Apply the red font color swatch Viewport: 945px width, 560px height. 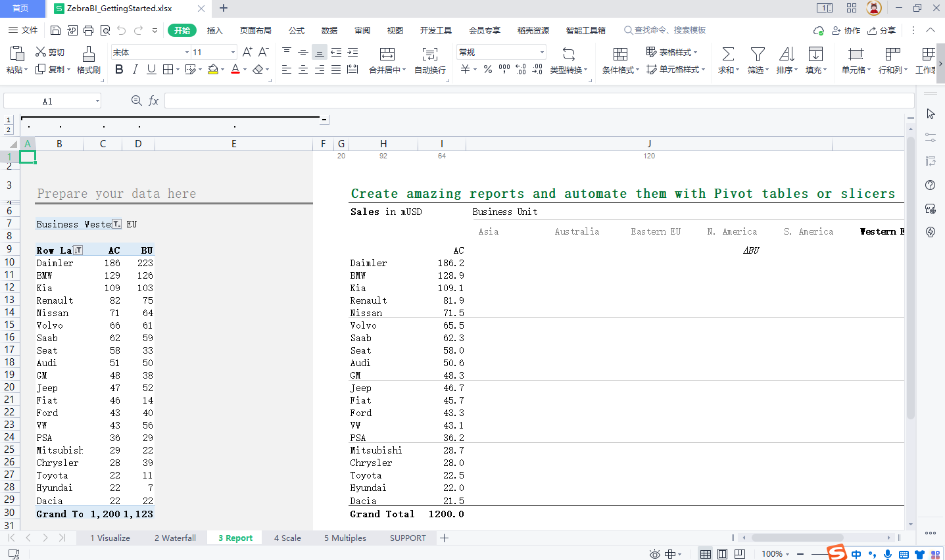pyautogui.click(x=235, y=69)
